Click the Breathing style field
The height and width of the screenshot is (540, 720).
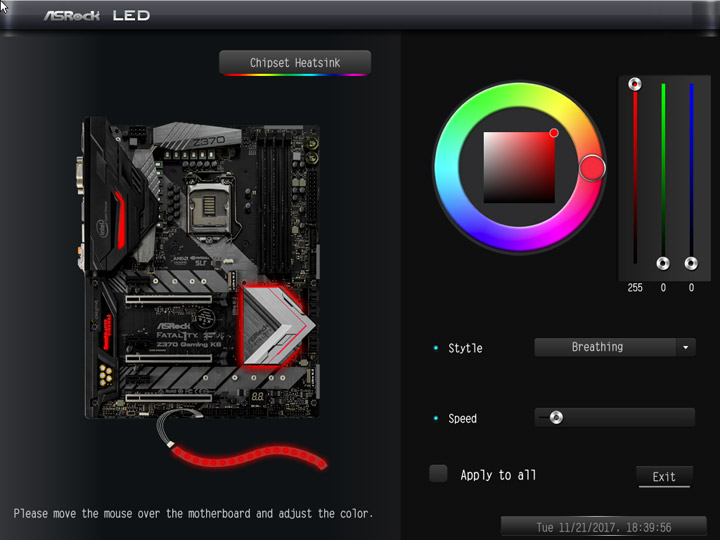coord(605,347)
